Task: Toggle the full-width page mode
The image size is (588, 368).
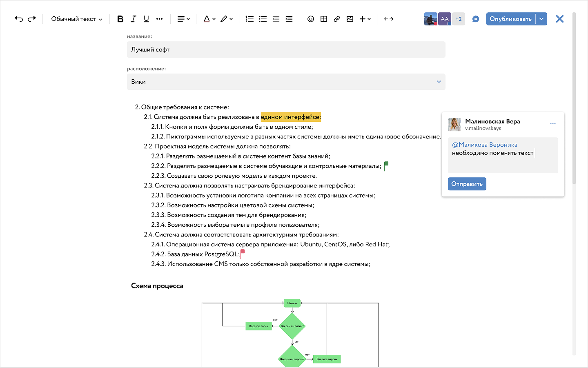Action: coord(389,19)
